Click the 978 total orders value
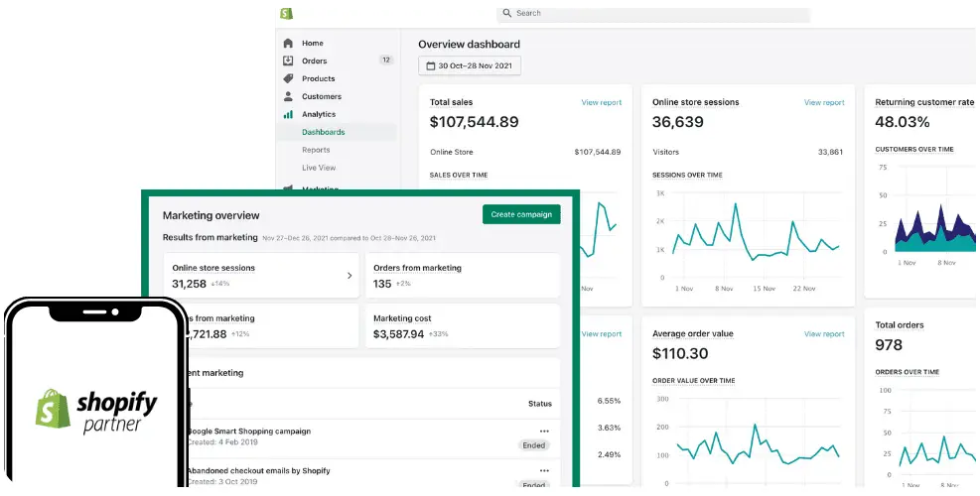The height and width of the screenshot is (496, 980). tap(889, 345)
